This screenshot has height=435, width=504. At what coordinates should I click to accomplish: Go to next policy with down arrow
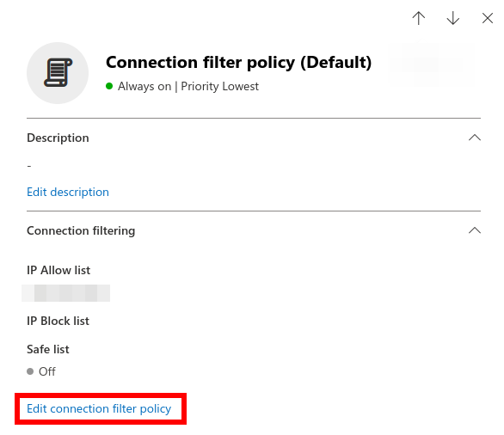[453, 18]
